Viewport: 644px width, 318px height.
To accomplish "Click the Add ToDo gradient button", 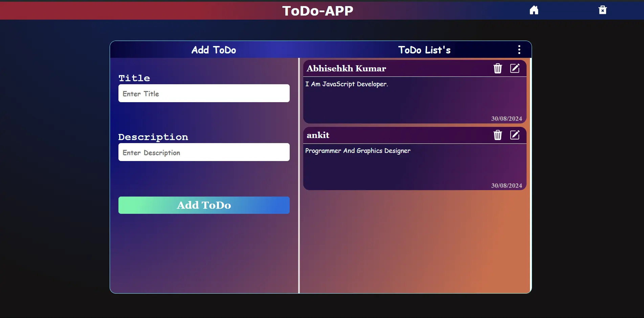I will (x=204, y=205).
